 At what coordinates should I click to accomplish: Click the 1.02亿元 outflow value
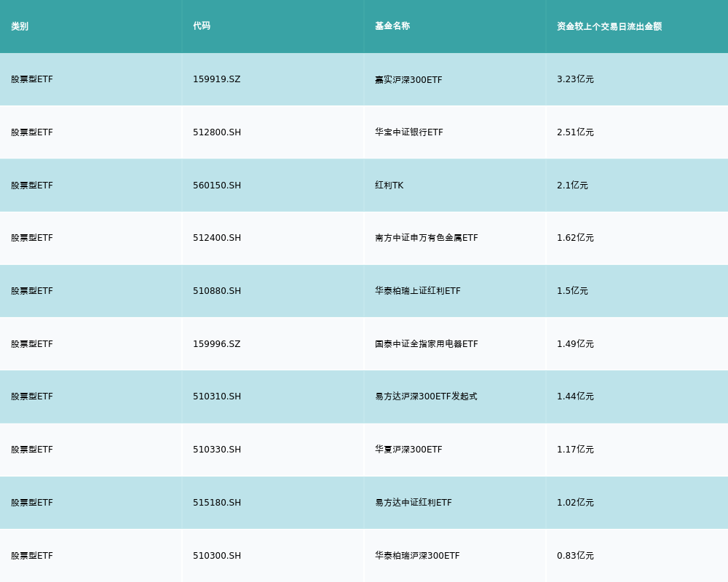[x=575, y=503]
